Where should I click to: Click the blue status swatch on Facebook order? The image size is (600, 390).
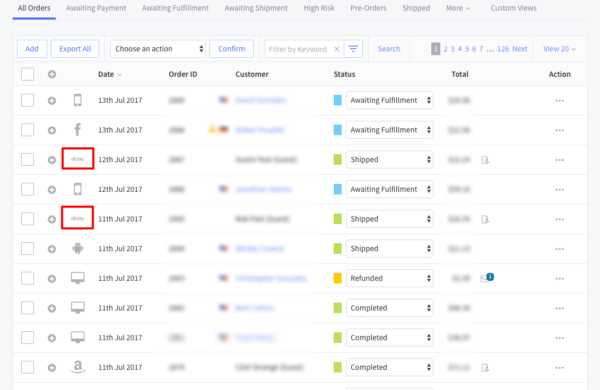(x=338, y=130)
